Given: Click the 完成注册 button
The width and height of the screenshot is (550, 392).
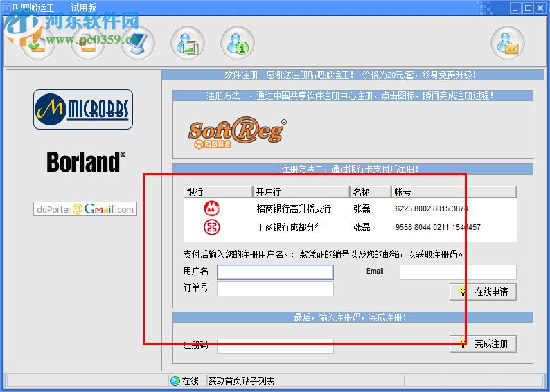Looking at the screenshot, I should [483, 344].
